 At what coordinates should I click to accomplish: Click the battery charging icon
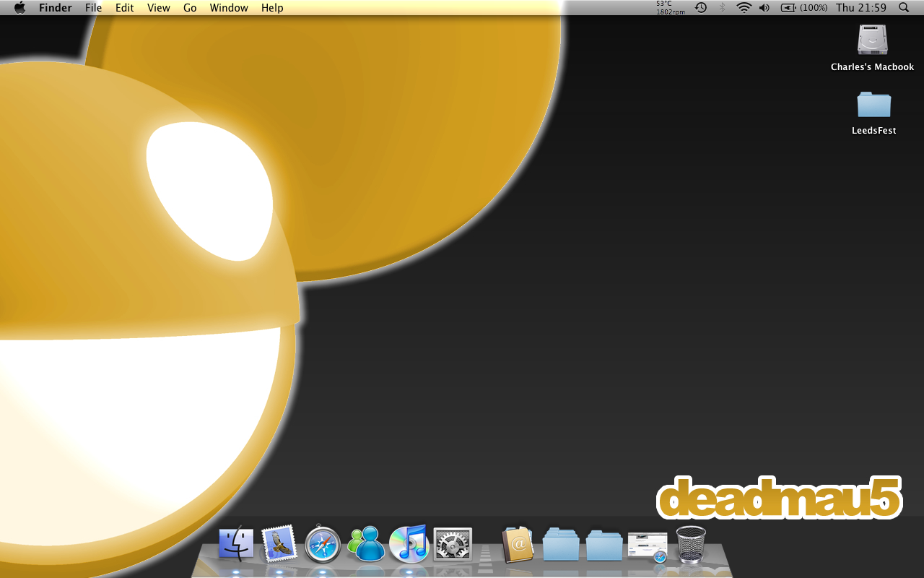(788, 8)
